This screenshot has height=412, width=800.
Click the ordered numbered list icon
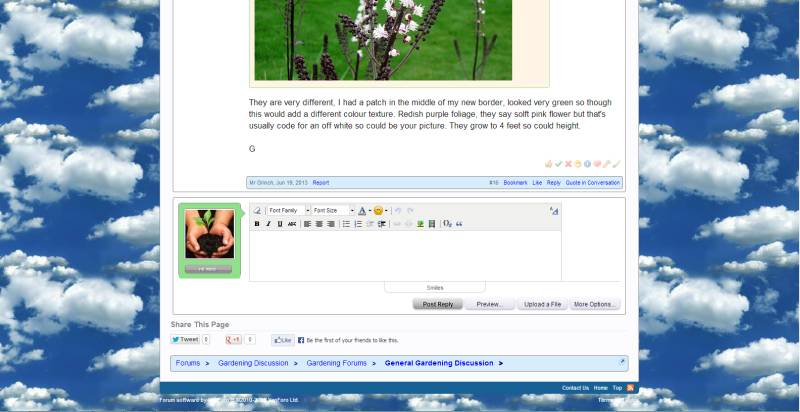pyautogui.click(x=358, y=224)
